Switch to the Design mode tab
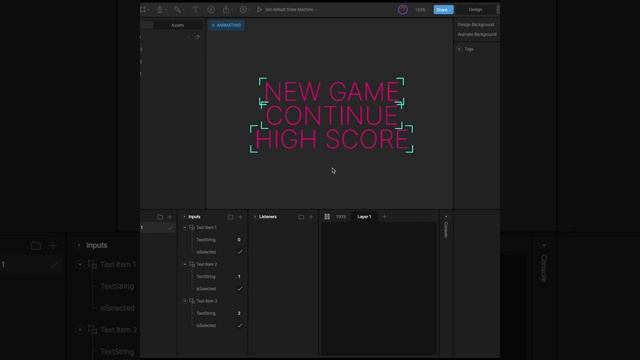Screen dimensions: 640x360 coord(475,9)
